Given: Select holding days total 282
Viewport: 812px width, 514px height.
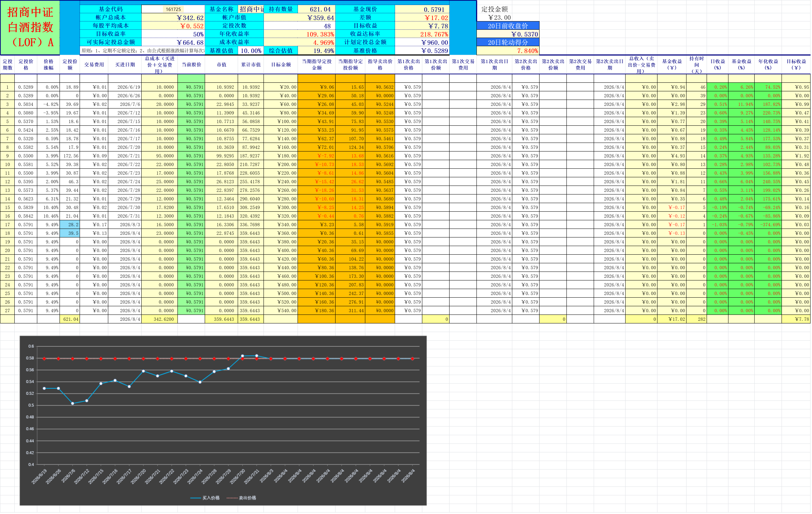Looking at the screenshot, I should pos(696,319).
